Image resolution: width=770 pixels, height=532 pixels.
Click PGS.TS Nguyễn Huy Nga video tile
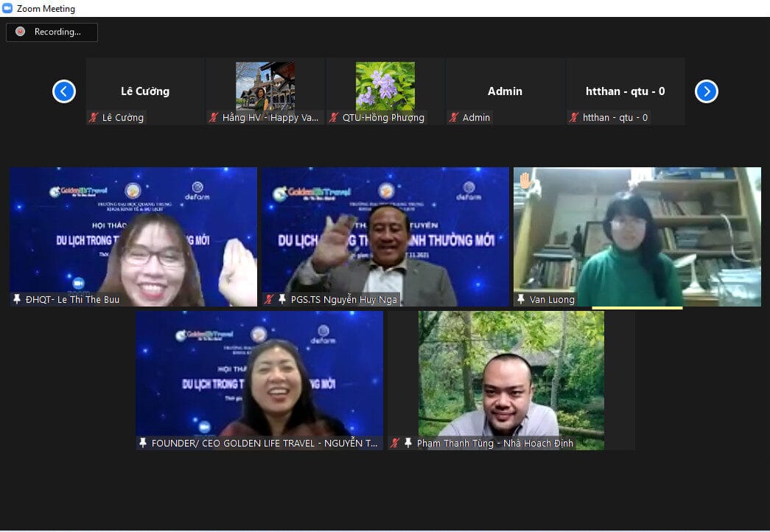coord(385,236)
